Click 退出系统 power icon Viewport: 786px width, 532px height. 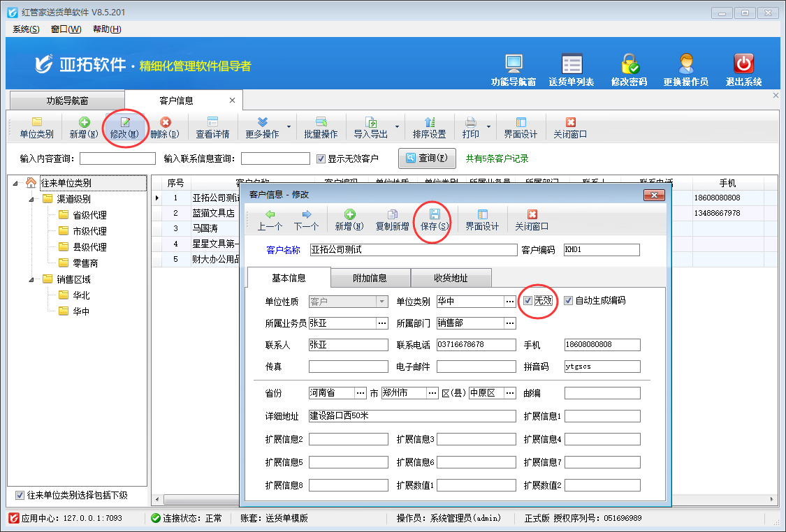pos(743,64)
